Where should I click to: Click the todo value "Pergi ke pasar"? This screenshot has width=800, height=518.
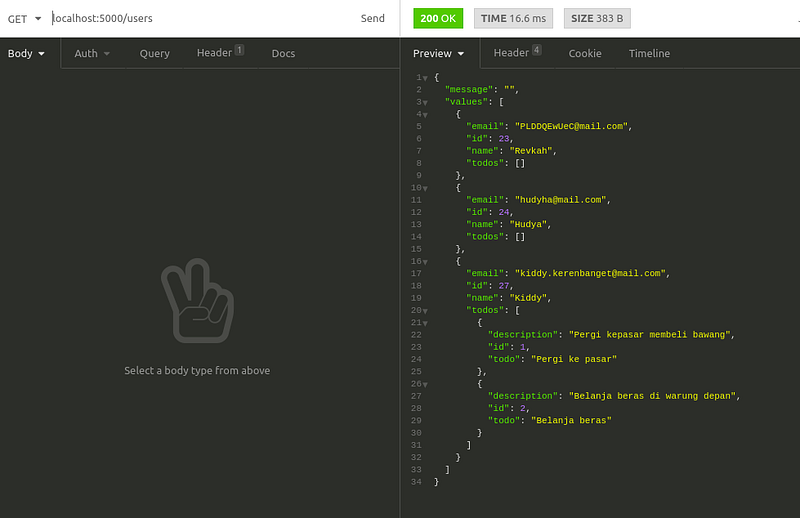(x=574, y=359)
